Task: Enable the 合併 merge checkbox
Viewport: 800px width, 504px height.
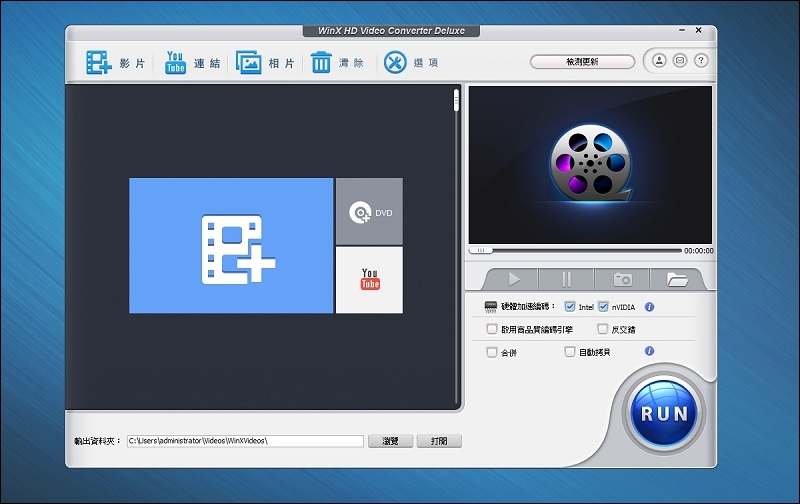Action: click(x=492, y=352)
